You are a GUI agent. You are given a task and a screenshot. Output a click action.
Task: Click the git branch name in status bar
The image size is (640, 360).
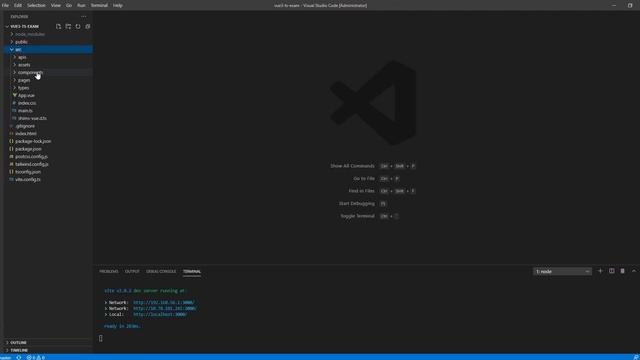click(6, 358)
